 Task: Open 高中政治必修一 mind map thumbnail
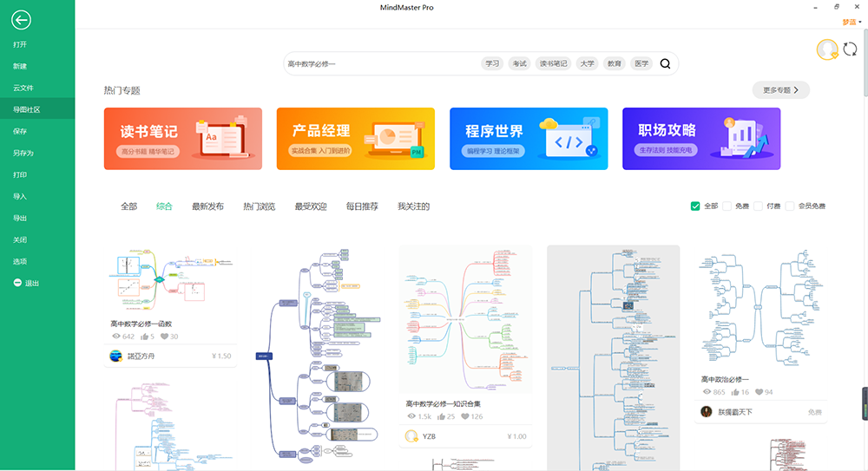[760, 308]
